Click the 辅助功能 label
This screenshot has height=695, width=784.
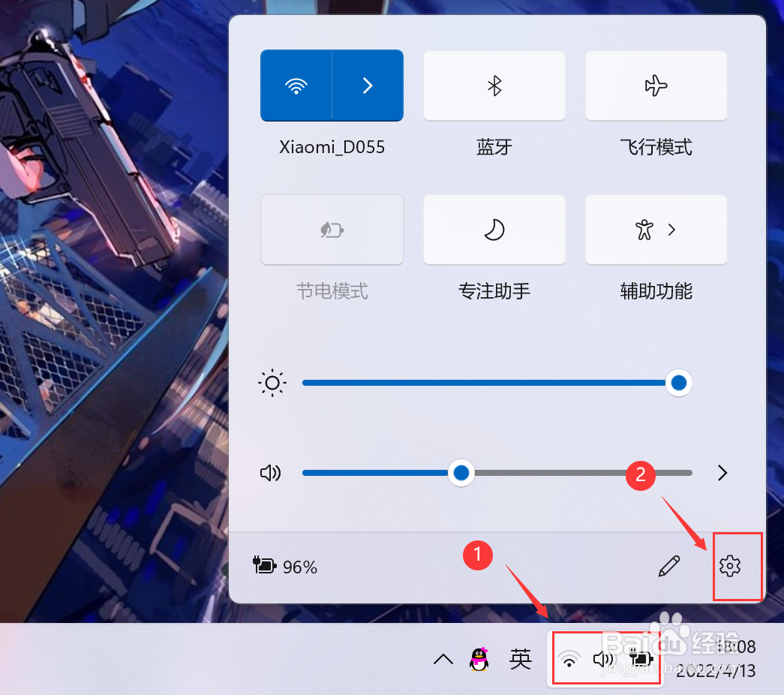tap(656, 290)
